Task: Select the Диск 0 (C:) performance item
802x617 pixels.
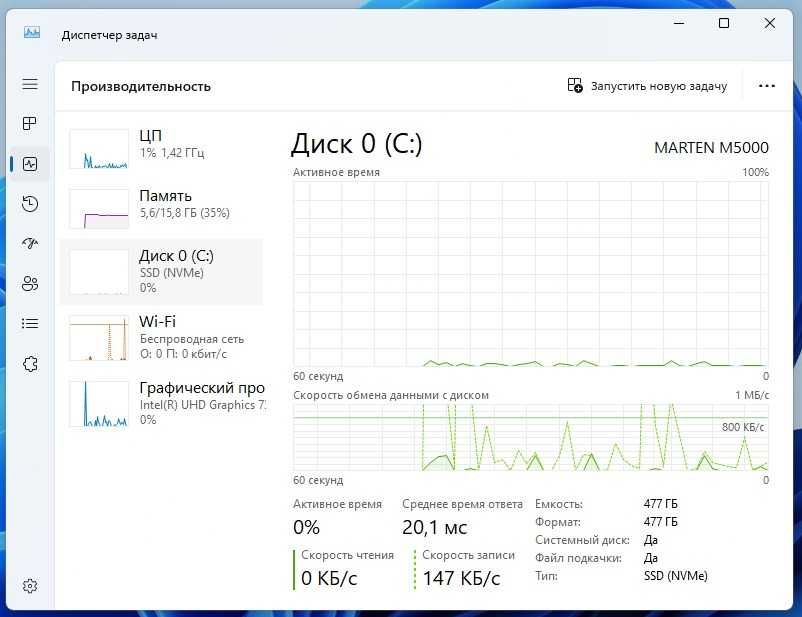Action: click(x=161, y=272)
